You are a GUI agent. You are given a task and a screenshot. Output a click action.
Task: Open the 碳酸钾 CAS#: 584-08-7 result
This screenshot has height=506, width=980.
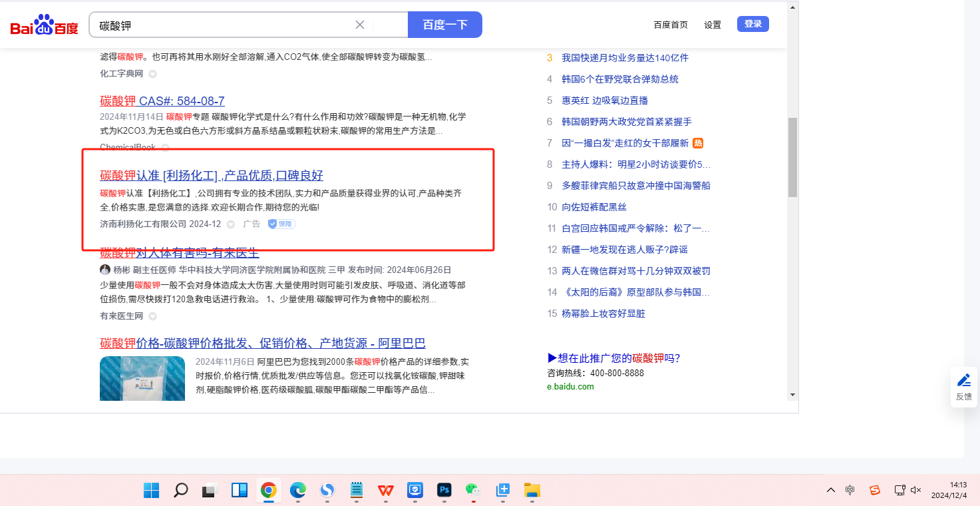click(x=162, y=101)
